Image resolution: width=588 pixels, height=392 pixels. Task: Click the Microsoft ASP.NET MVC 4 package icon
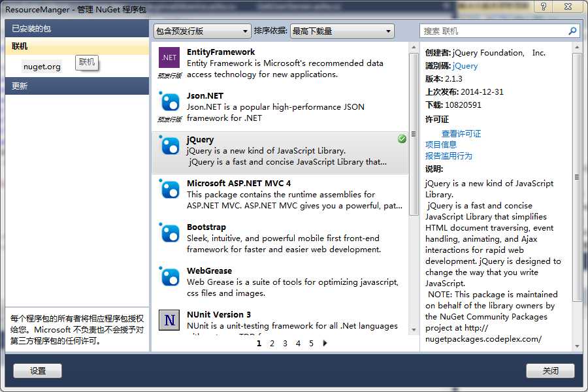tap(169, 189)
